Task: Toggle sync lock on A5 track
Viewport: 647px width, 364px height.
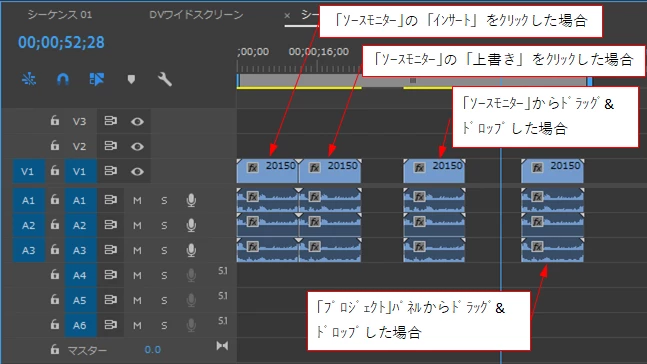Action: click(x=110, y=300)
